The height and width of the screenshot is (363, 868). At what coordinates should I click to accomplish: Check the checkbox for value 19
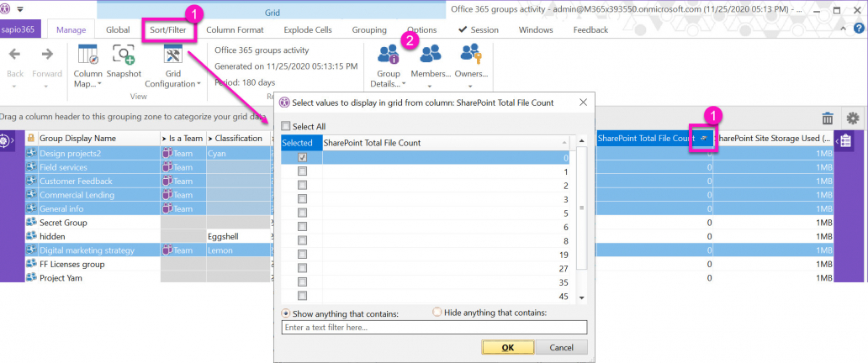click(302, 255)
